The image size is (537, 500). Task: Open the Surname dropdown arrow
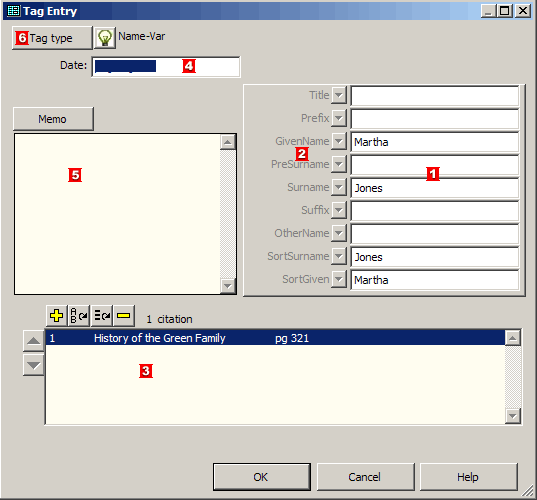[339, 187]
